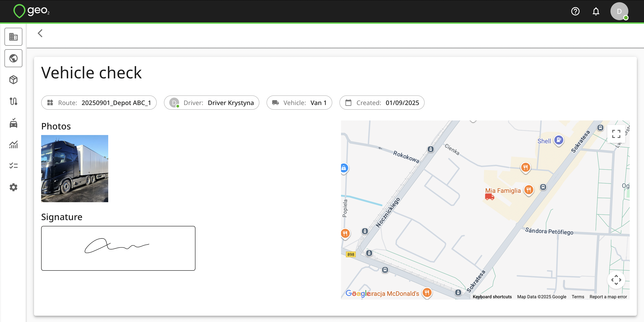Click the orange restaurant pin above Mia Famiglia
Image resolution: width=644 pixels, height=322 pixels.
[x=525, y=167]
